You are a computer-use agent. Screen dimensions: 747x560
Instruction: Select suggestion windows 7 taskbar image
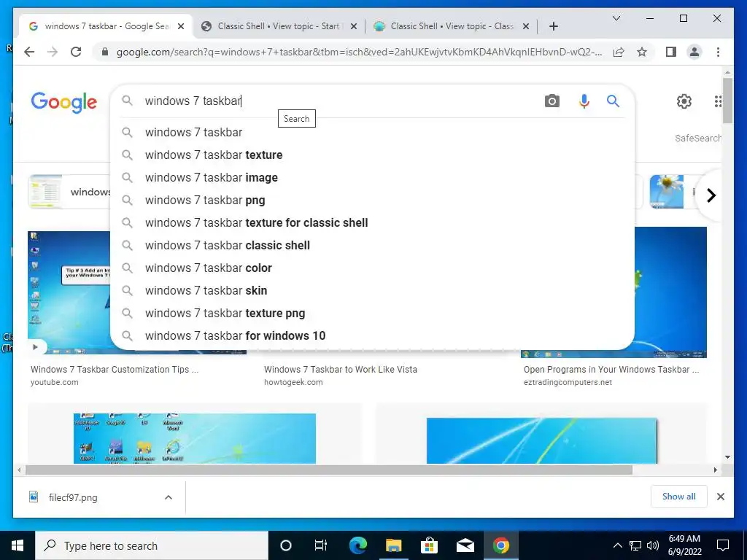(x=372, y=178)
